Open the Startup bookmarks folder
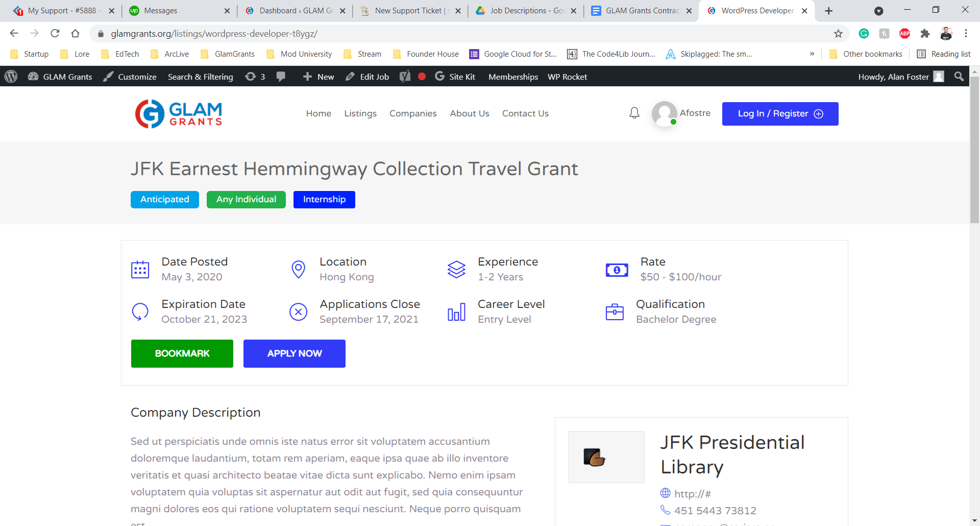This screenshot has width=980, height=526. pos(30,54)
